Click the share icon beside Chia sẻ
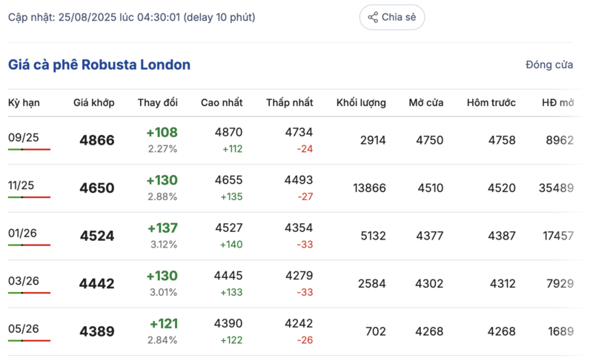593x364 pixels. pos(373,17)
